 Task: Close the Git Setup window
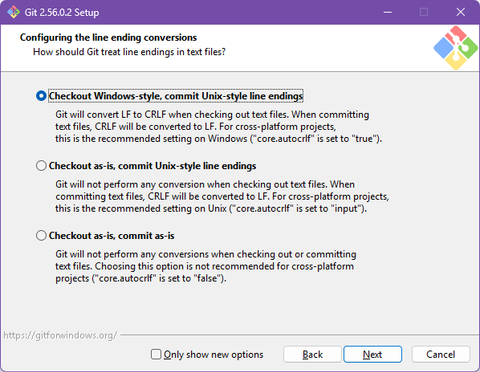461,12
